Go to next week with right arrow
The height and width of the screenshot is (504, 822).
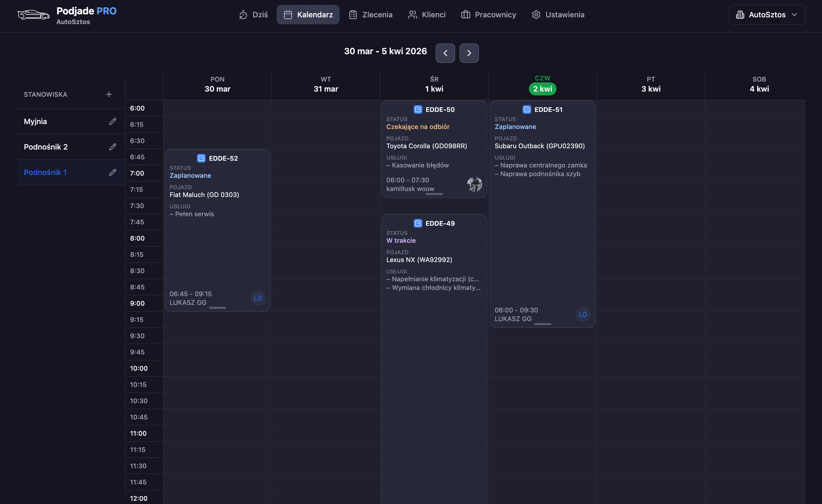[x=469, y=53]
